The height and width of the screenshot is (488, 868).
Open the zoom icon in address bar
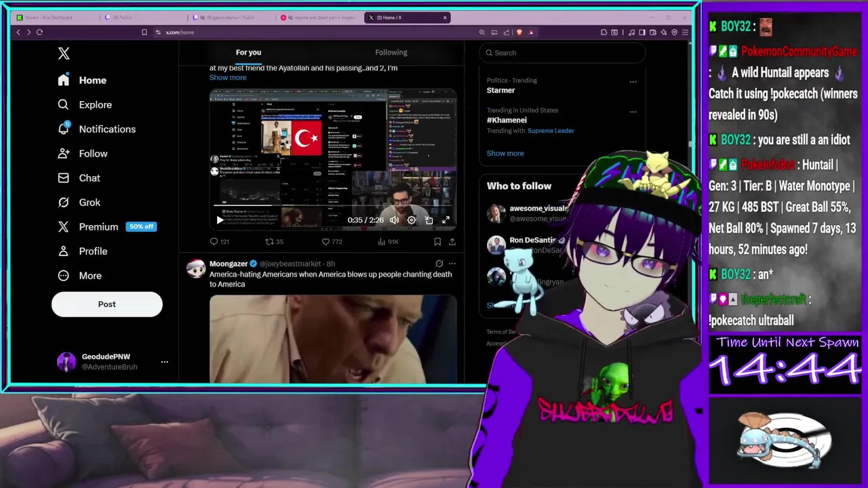click(x=482, y=33)
